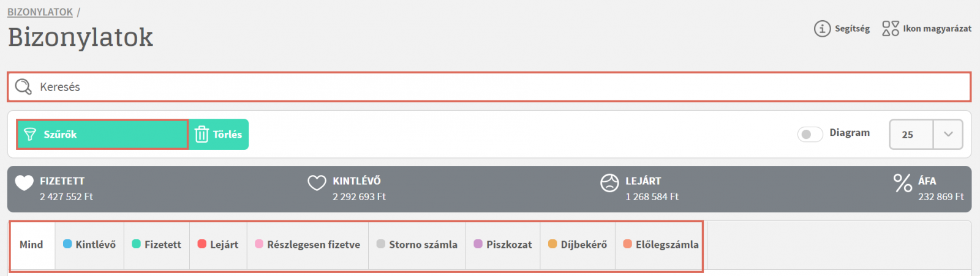The image size is (980, 276).
Task: Click the magnifier search icon
Action: point(23,86)
